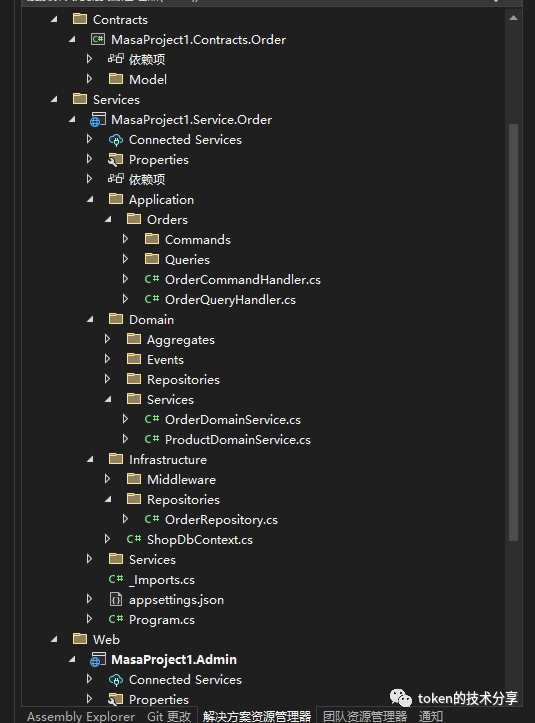The image size is (535, 723).
Task: Click the Contracts folder icon
Action: (x=80, y=19)
